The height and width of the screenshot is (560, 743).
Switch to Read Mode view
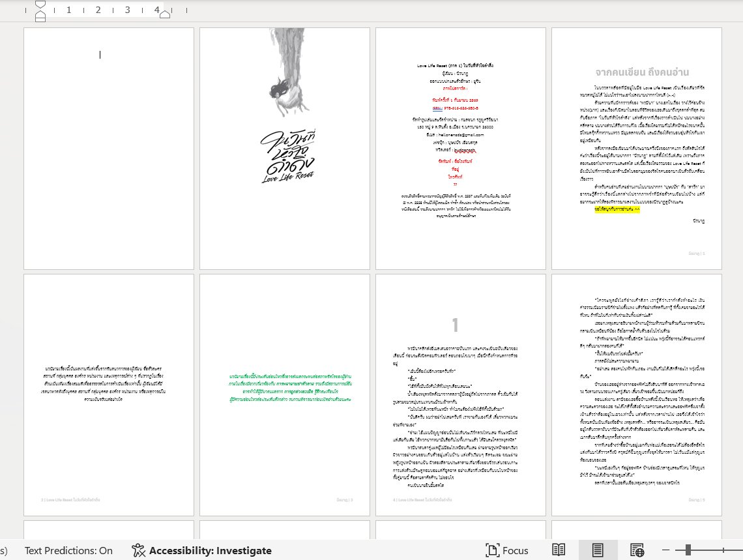click(559, 550)
